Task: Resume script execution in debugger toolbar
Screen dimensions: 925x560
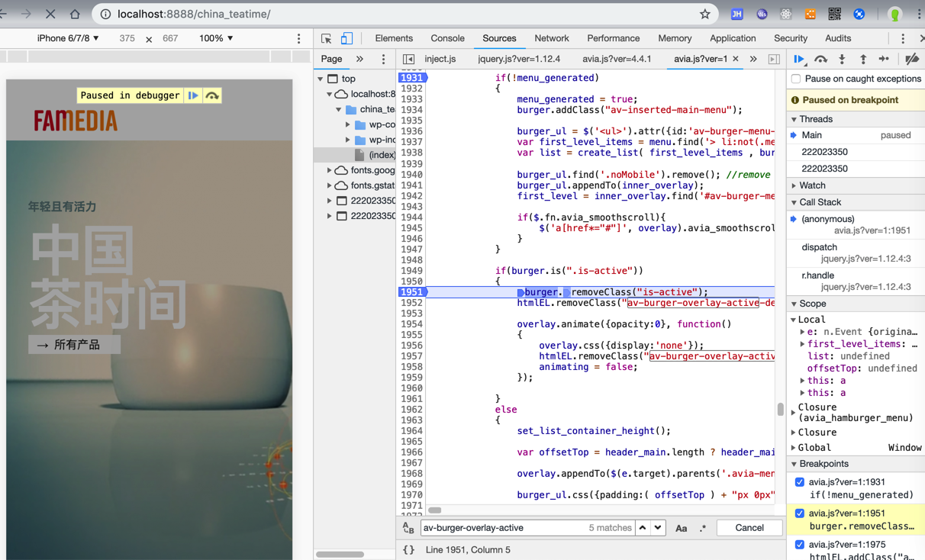Action: pyautogui.click(x=799, y=60)
